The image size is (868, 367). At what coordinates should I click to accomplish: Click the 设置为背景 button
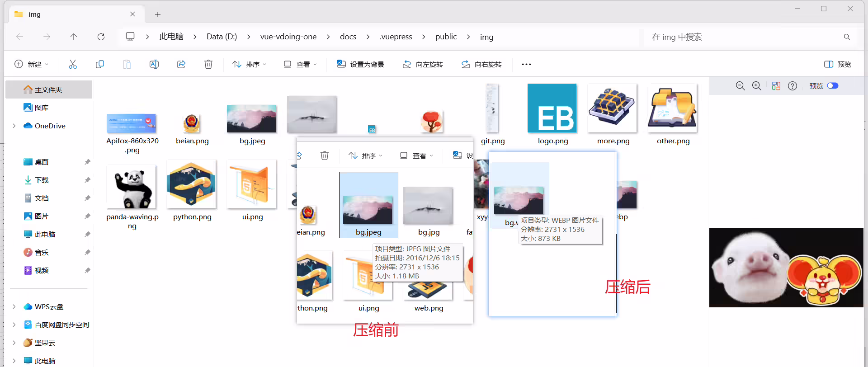coord(360,64)
